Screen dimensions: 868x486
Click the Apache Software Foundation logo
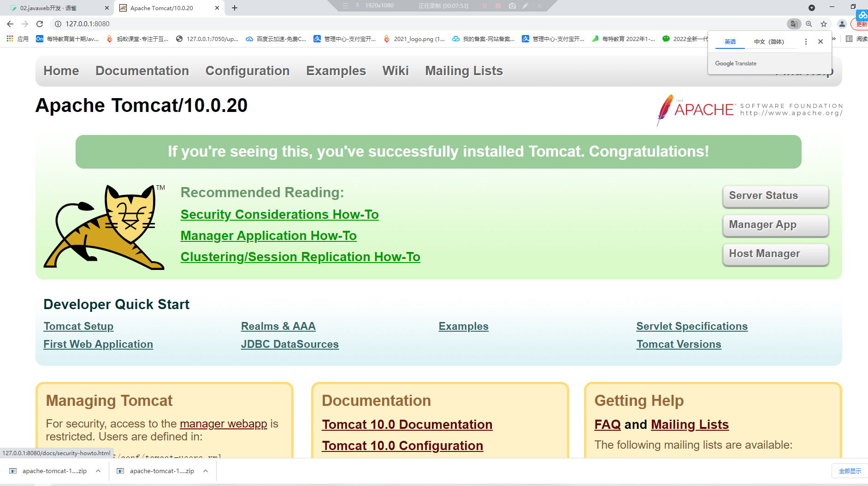tap(750, 110)
